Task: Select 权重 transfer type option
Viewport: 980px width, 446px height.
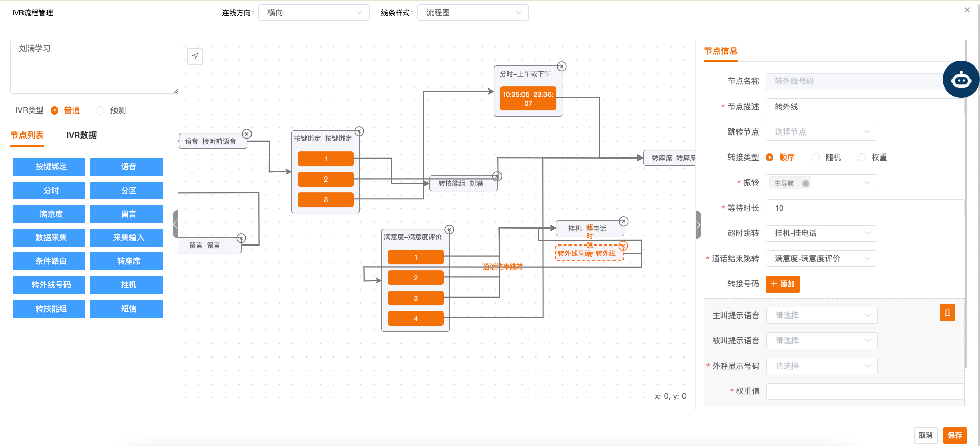Action: [x=862, y=158]
